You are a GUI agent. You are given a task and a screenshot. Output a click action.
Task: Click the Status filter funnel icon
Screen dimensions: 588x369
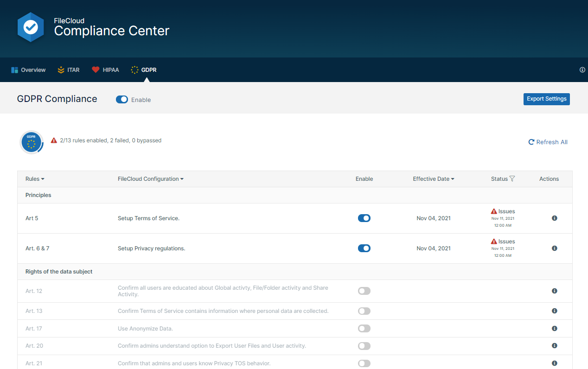[512, 178]
